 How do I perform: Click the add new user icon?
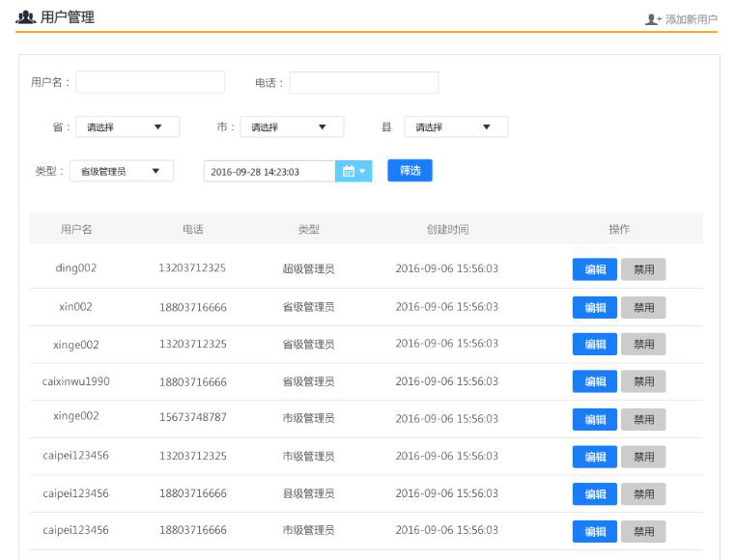(x=653, y=19)
